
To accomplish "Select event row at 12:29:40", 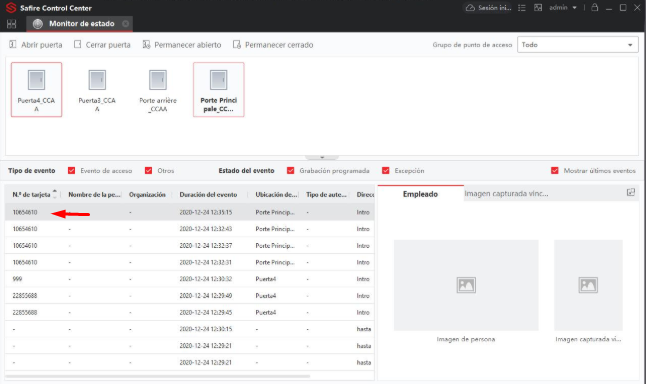I will 190,296.
